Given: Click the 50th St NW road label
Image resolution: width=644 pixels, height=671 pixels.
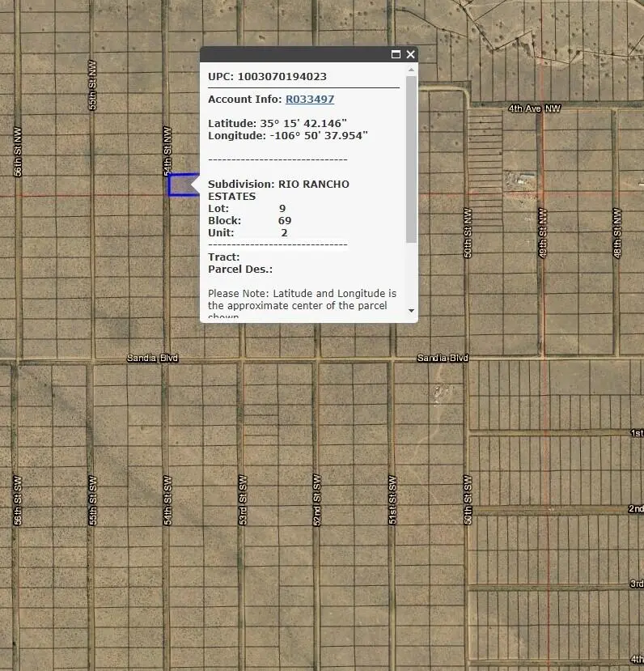Looking at the screenshot, I should pyautogui.click(x=468, y=233).
